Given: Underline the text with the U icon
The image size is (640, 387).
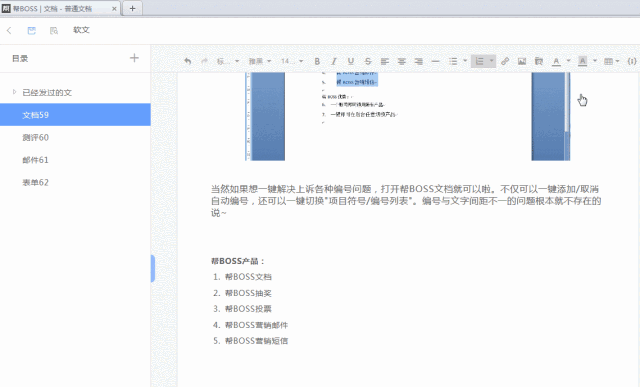Looking at the screenshot, I should click(x=351, y=61).
